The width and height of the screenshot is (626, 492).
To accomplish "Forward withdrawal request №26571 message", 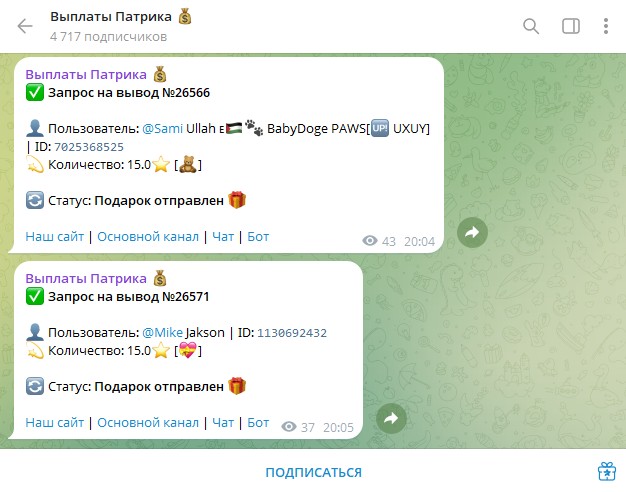I will coord(391,419).
